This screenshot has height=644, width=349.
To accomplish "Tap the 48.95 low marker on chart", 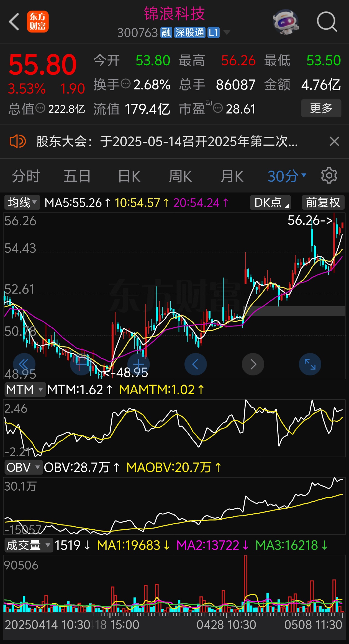I will click(125, 373).
